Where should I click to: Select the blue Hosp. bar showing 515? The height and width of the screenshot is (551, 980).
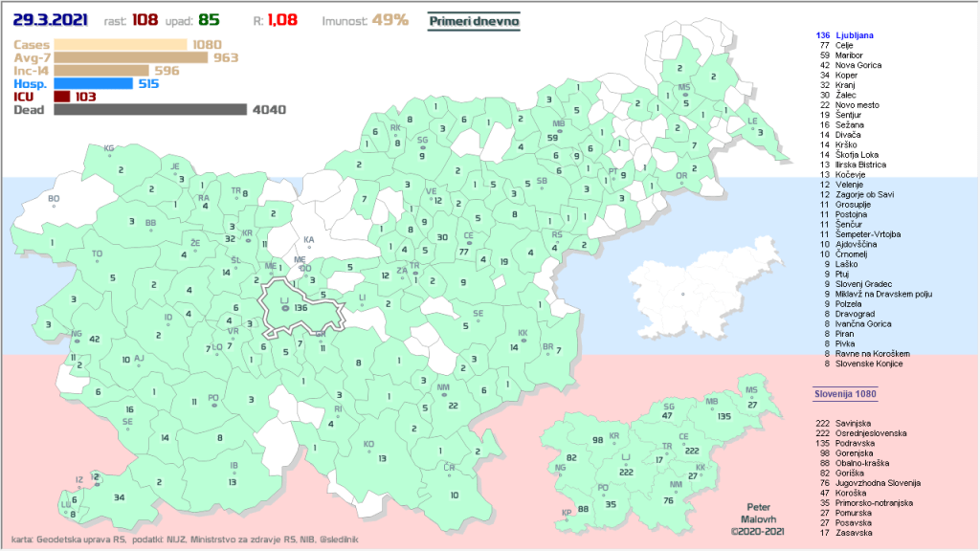point(93,83)
